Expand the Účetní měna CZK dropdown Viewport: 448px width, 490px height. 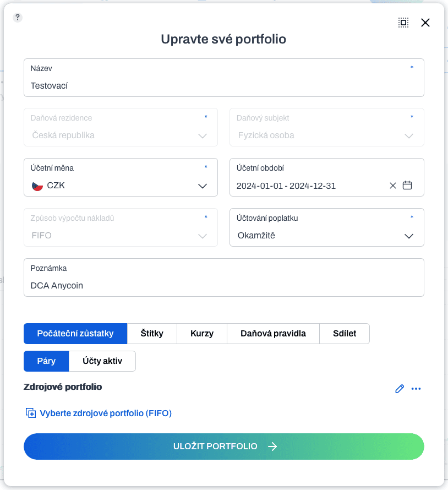202,186
